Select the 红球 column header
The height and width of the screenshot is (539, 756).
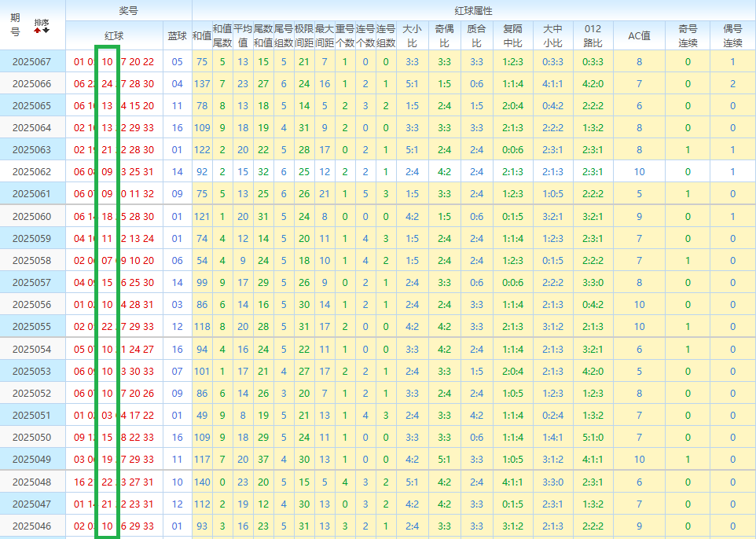click(x=114, y=36)
